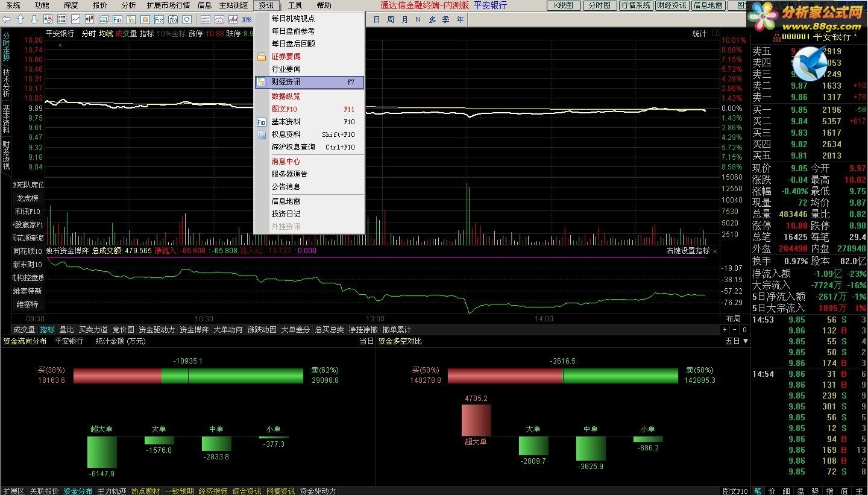Switch to the 撤单累计 indicator tab
The width and height of the screenshot is (868, 495).
point(397,330)
